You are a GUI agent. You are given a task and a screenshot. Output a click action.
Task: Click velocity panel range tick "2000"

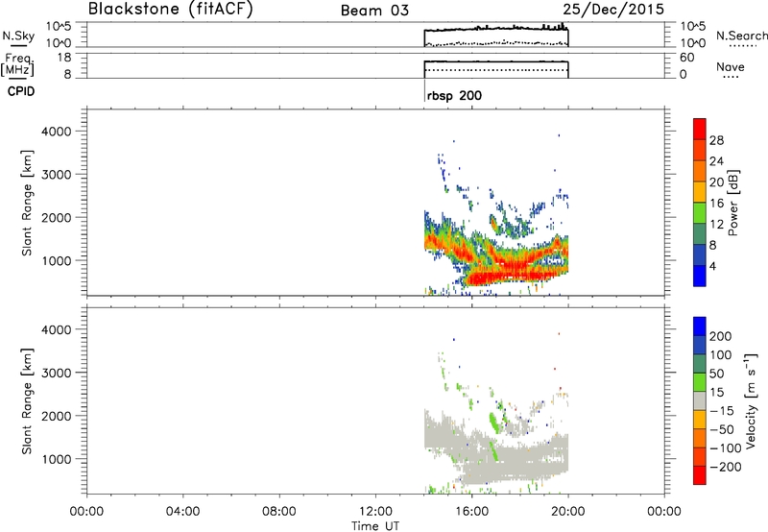56,416
